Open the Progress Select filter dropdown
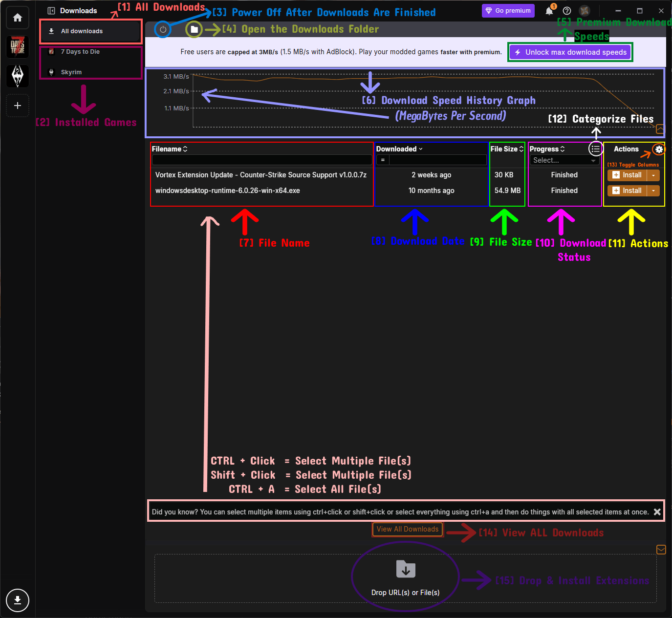The height and width of the screenshot is (618, 672). coord(564,160)
